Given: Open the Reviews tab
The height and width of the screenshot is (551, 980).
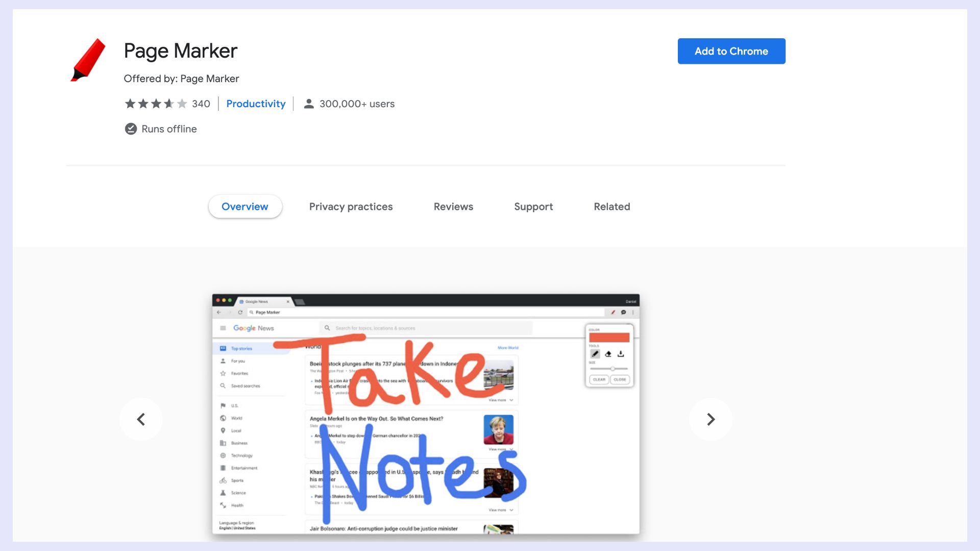Looking at the screenshot, I should [x=453, y=207].
